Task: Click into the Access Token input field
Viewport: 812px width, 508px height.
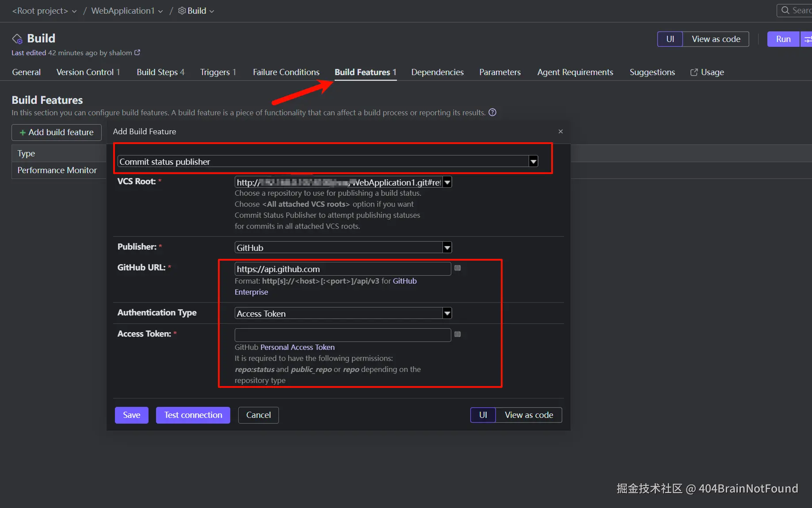Action: [343, 335]
